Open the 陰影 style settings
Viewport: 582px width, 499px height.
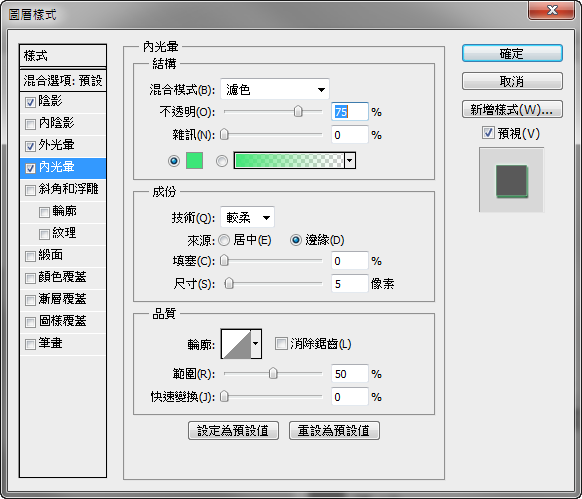tap(50, 101)
